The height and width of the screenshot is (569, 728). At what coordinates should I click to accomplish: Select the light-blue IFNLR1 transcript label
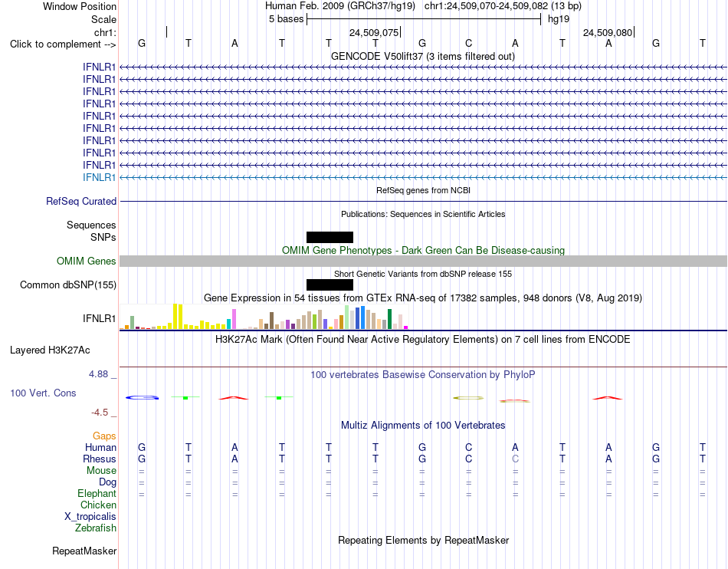coord(99,177)
